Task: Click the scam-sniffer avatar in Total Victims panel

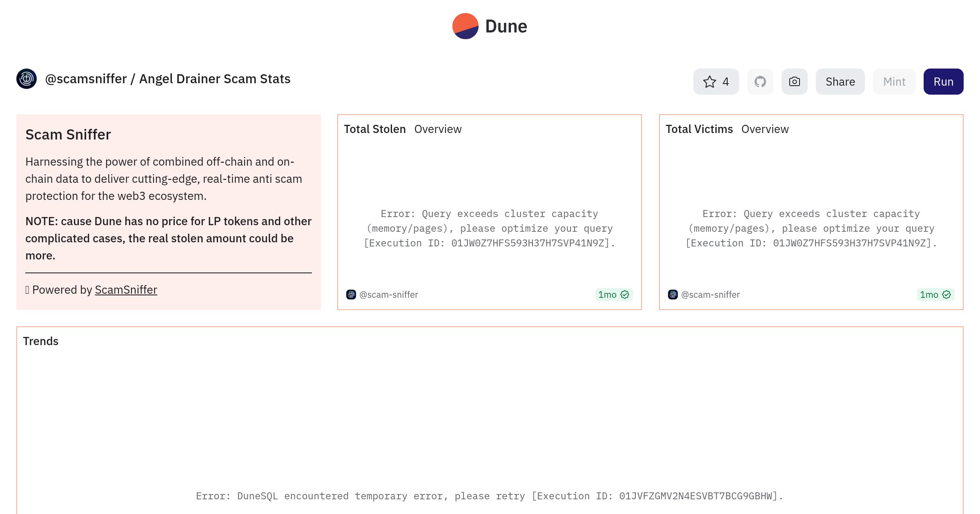Action: point(673,295)
